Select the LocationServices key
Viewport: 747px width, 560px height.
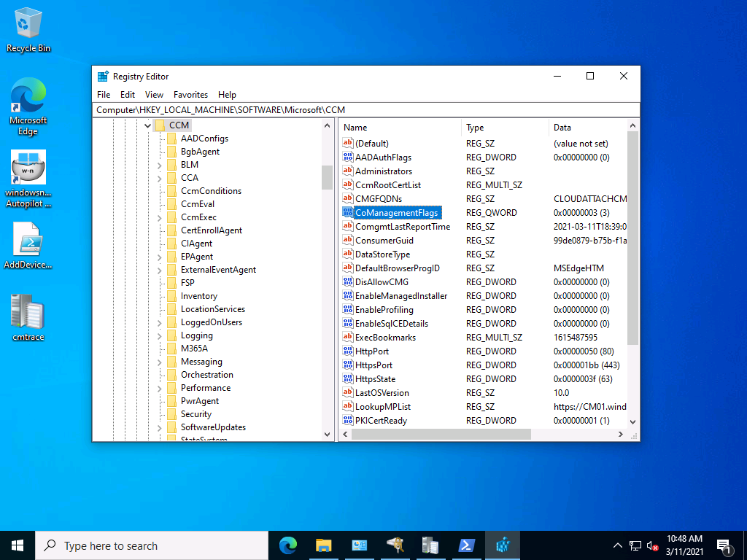tap(212, 309)
